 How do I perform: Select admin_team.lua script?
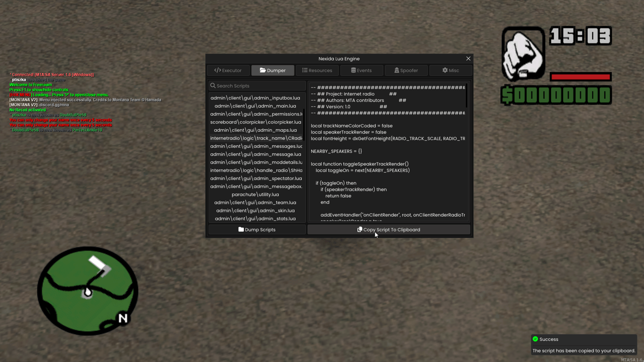pos(256,202)
